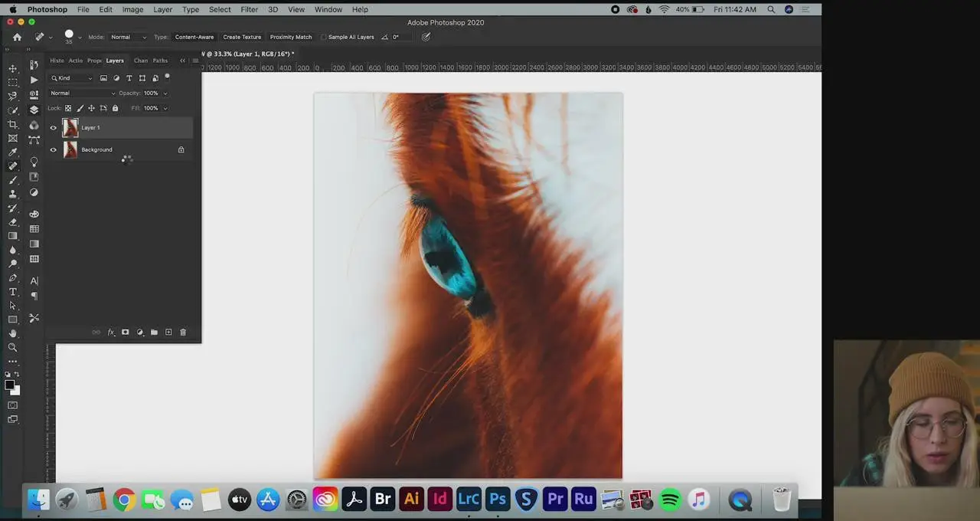
Task: Select the Gradient tool
Action: (12, 236)
